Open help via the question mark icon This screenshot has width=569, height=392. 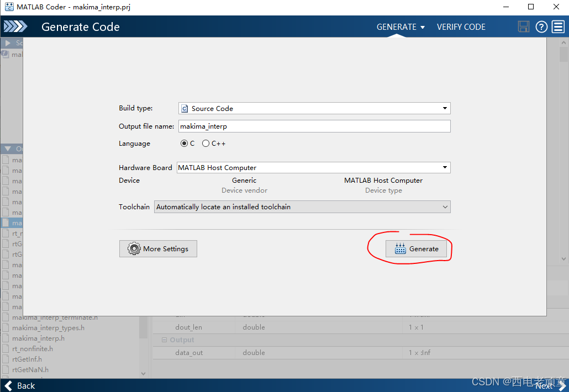pyautogui.click(x=541, y=27)
